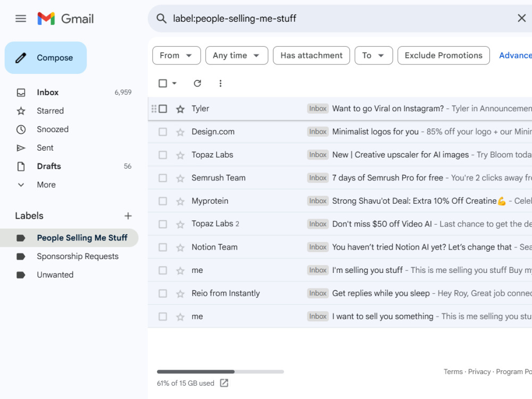Image resolution: width=532 pixels, height=399 pixels.
Task: Star the Myprotein email
Action: pos(180,201)
